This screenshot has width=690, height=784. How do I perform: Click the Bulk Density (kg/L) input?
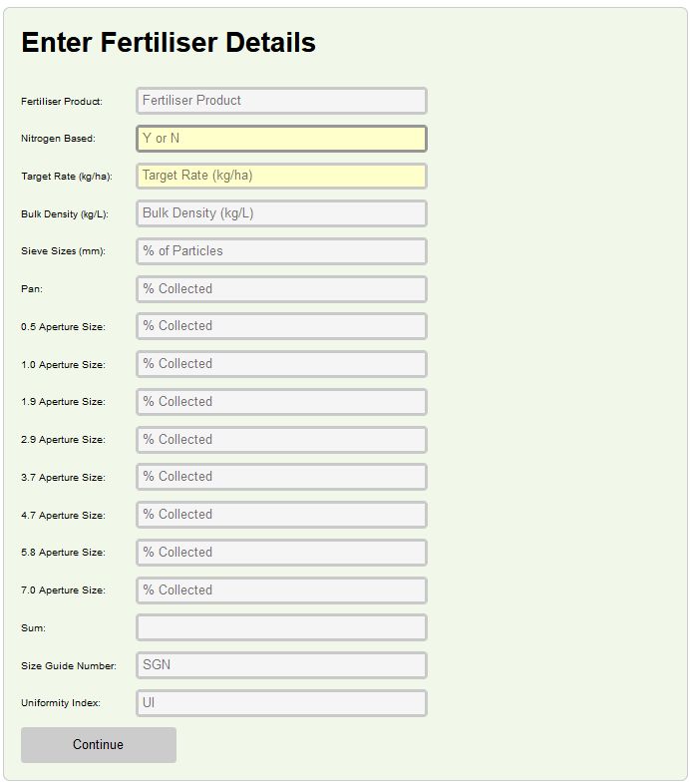pyautogui.click(x=281, y=213)
